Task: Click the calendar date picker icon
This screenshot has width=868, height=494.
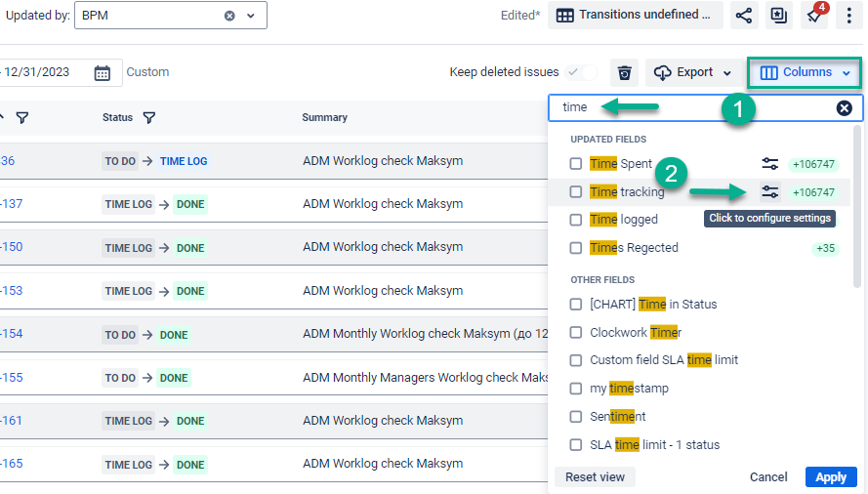Action: [103, 72]
